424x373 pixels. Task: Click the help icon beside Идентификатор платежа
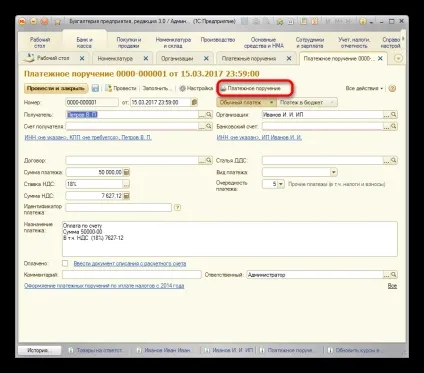pos(178,208)
